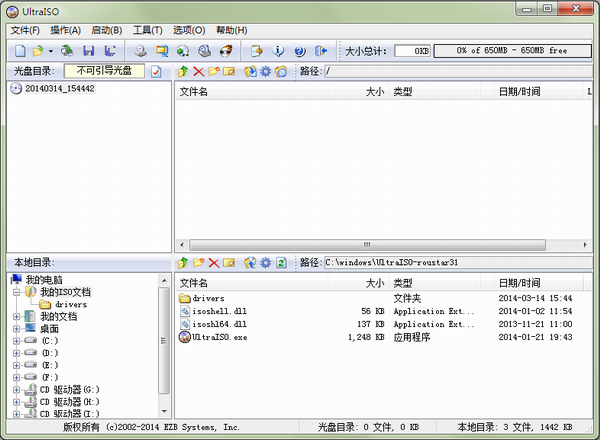
Task: Click red Delete icon in disc toolbar
Action: pos(198,71)
